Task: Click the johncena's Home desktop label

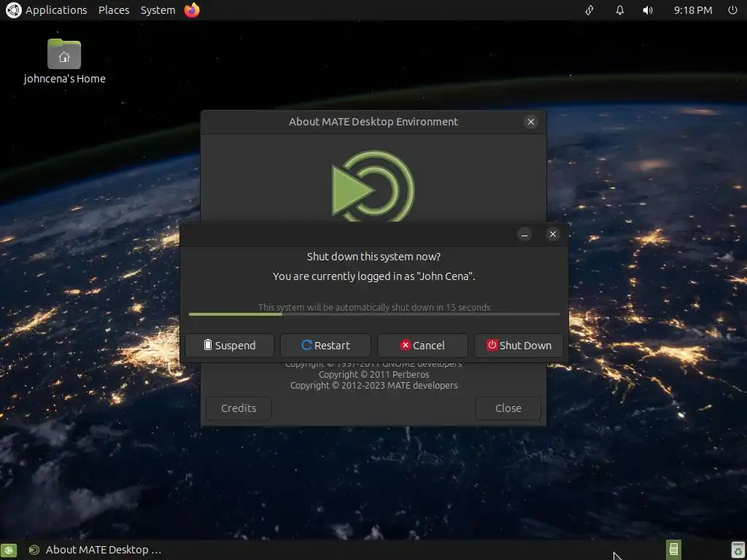Action: (x=64, y=79)
